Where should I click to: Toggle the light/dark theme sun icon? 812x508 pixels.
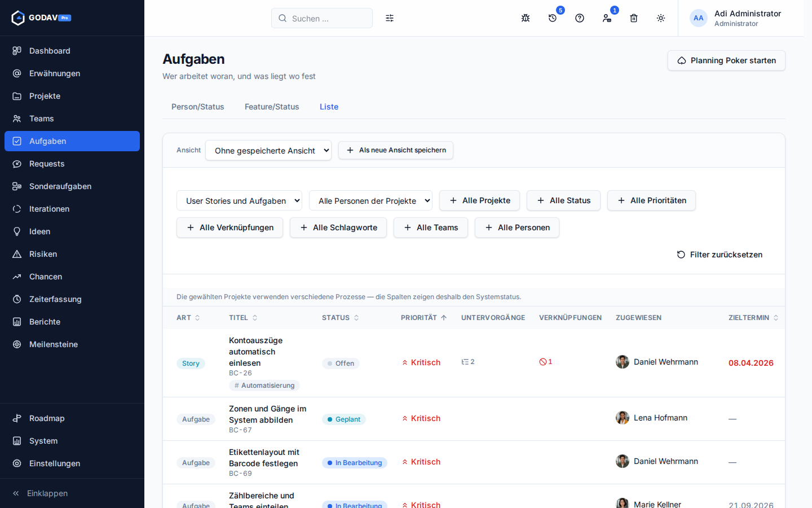coord(661,18)
